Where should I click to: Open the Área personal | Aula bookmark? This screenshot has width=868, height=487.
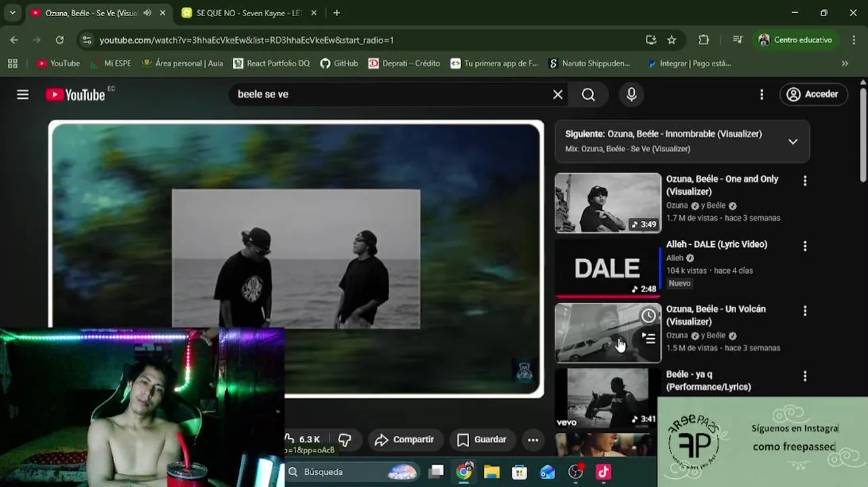pyautogui.click(x=182, y=64)
